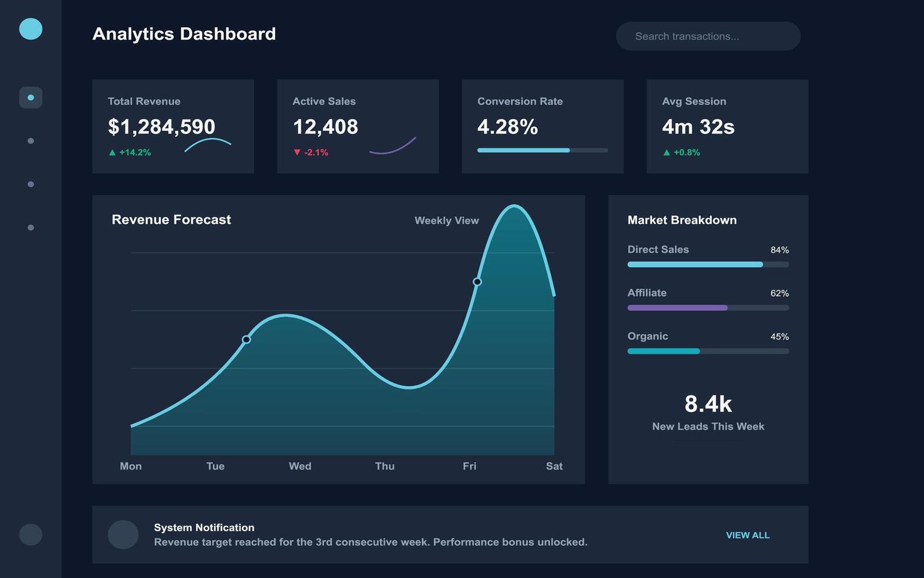Click the Conversion Rate progress bar
924x578 pixels.
click(542, 150)
